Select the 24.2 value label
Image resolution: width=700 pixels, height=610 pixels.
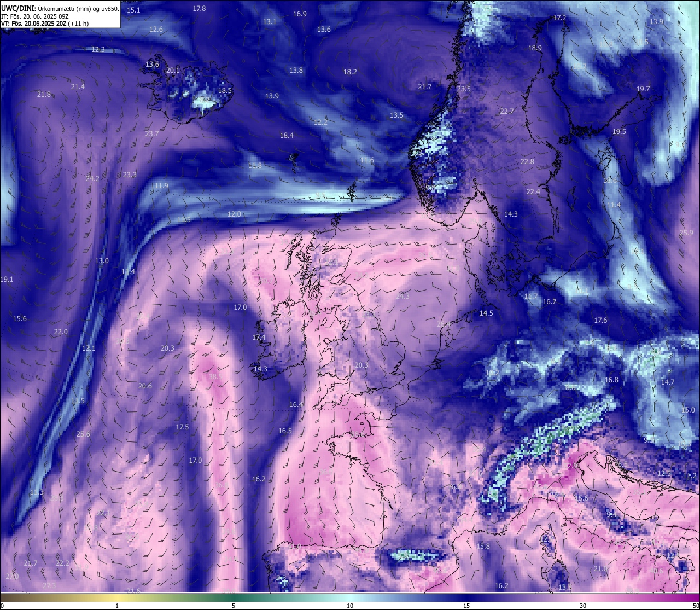click(92, 178)
